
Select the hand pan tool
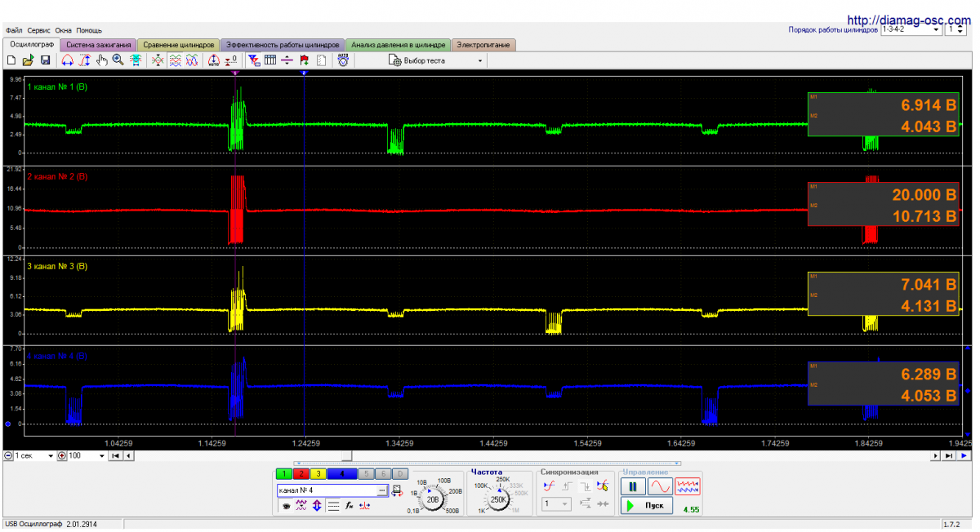[x=102, y=60]
